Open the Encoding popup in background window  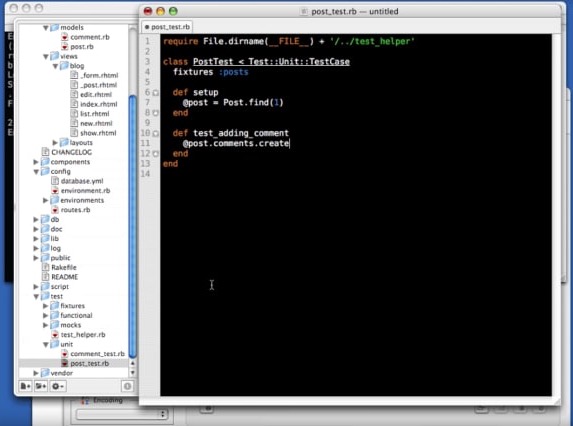click(121, 414)
